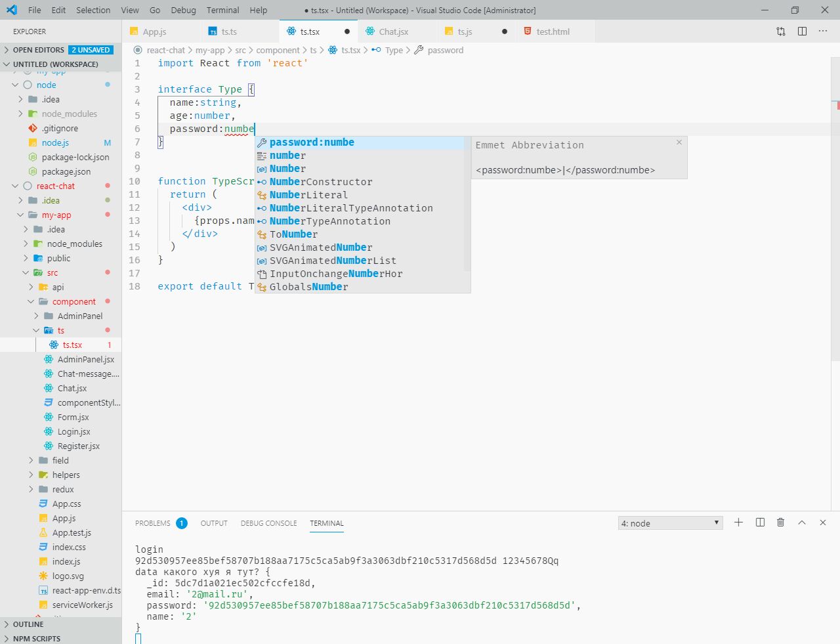The image size is (840, 644).
Task: Kill terminal with the trash icon
Action: [x=780, y=523]
